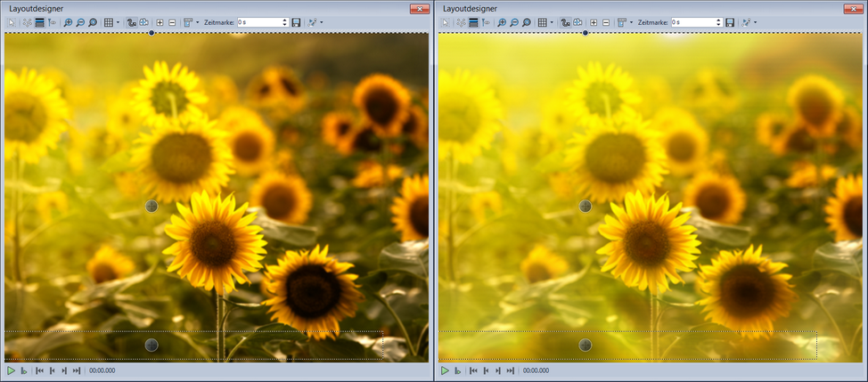
Task: Zoom in using plus magnifier, sharp-image window
Action: point(68,22)
